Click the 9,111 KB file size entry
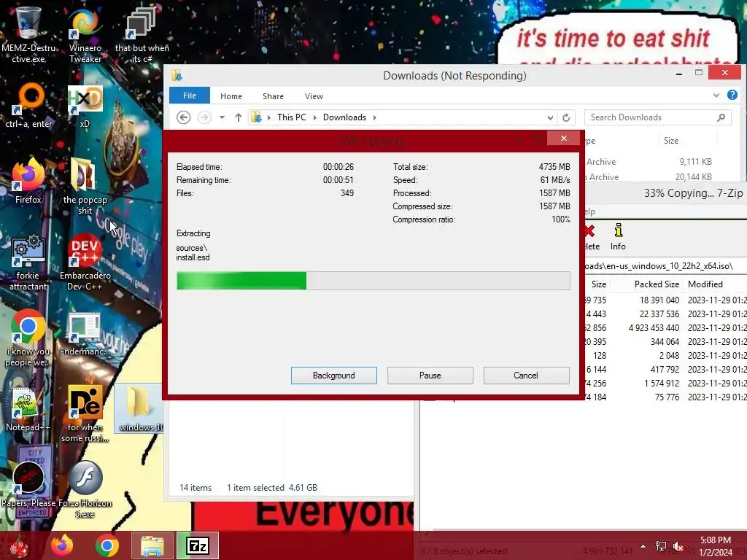Screen dimensions: 747x560 (x=695, y=162)
